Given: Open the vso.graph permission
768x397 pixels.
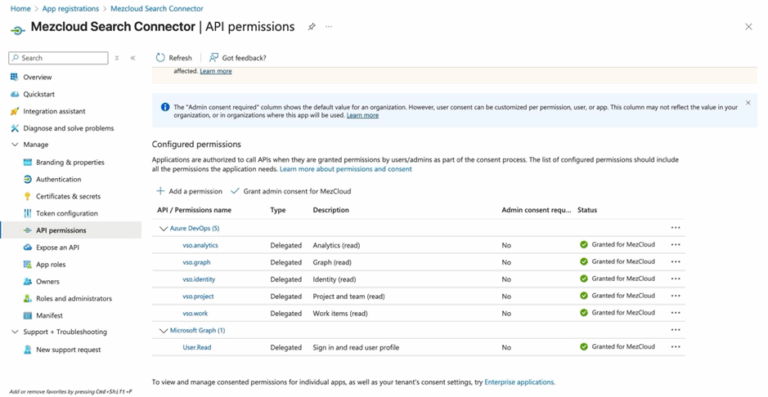Looking at the screenshot, I should tap(196, 262).
